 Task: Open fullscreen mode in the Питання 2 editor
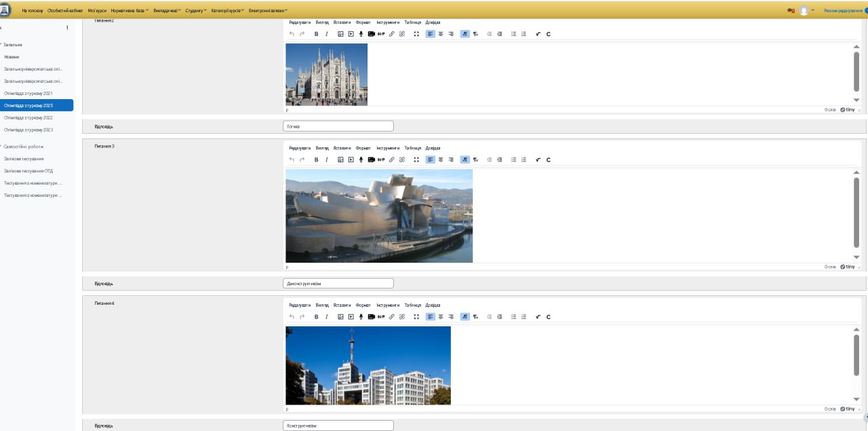[x=416, y=34]
